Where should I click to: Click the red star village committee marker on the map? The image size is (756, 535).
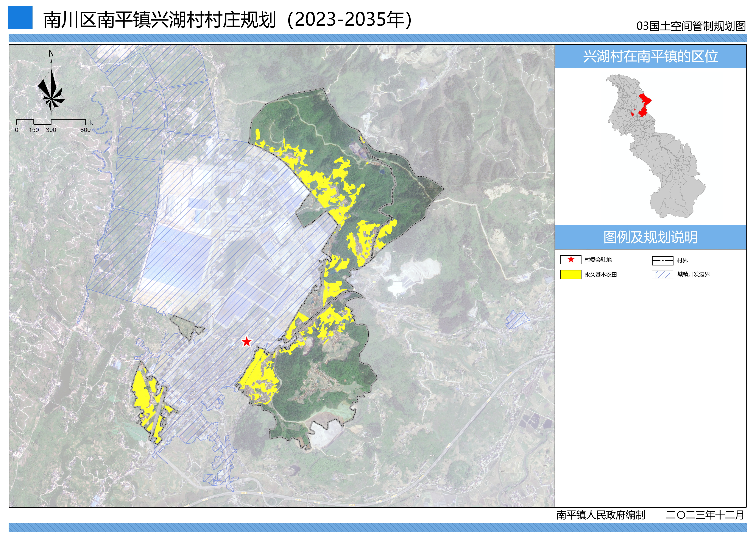(x=247, y=342)
